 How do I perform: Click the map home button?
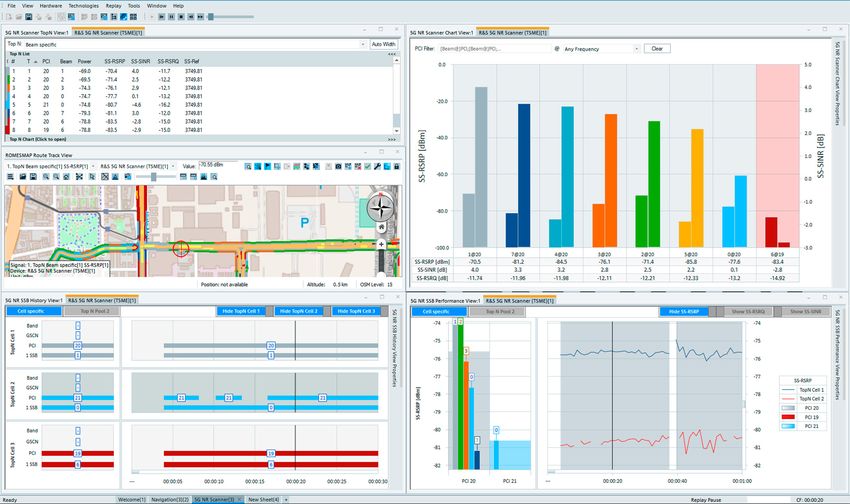pyautogui.click(x=382, y=228)
